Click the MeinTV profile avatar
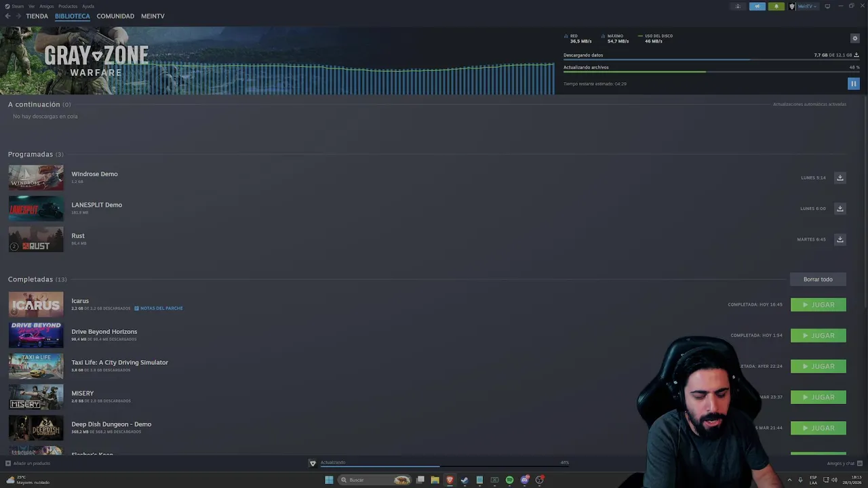The width and height of the screenshot is (868, 488). [x=792, y=6]
